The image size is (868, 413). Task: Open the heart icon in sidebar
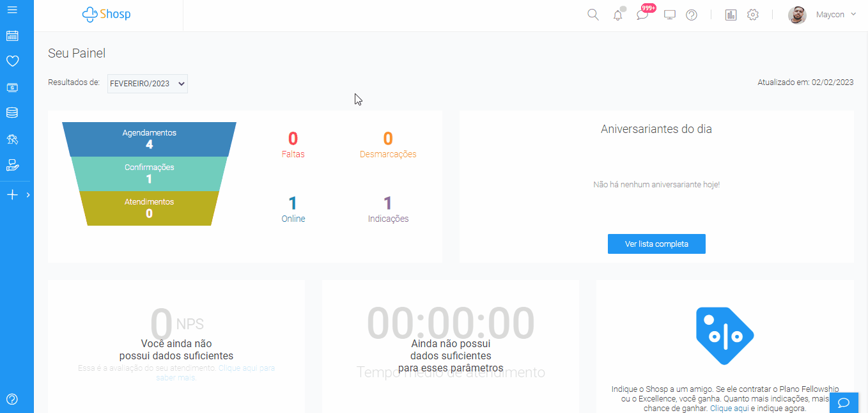coord(12,61)
